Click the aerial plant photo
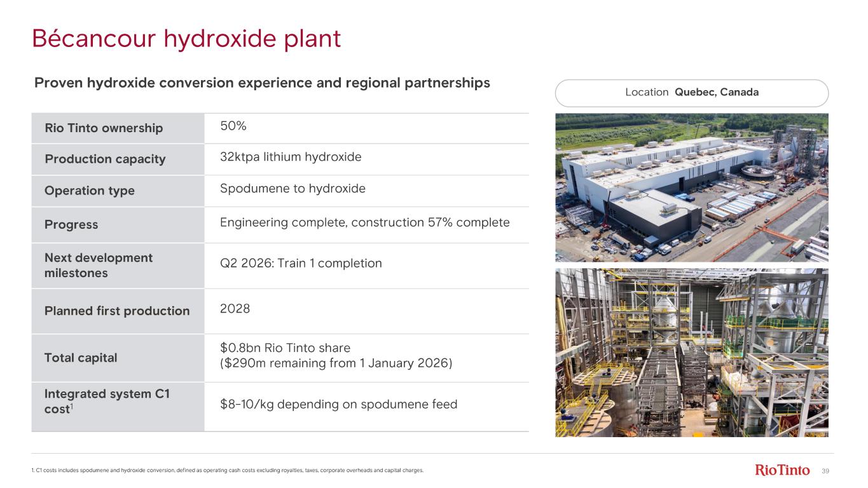The width and height of the screenshot is (868, 488). click(x=691, y=187)
